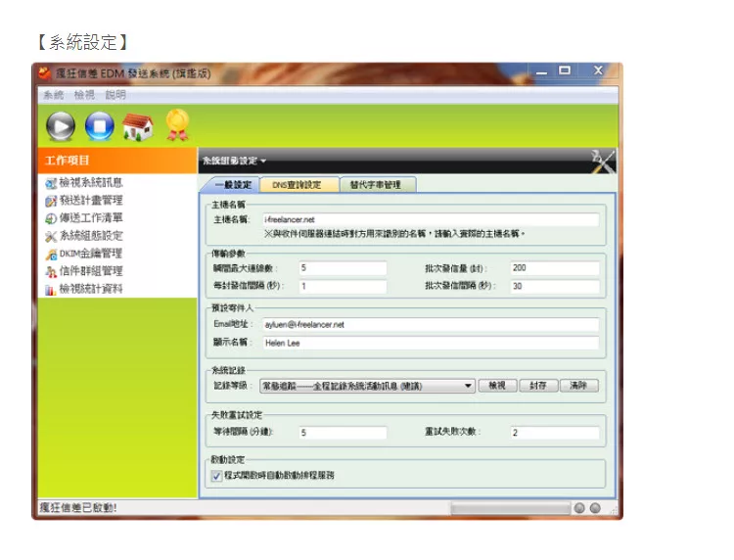The width and height of the screenshot is (734, 560).
Task: Click the progress bar in status bar
Action: tap(509, 508)
